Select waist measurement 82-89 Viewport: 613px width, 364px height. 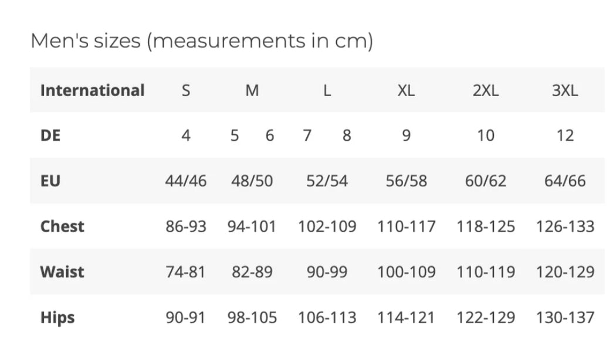[252, 272]
